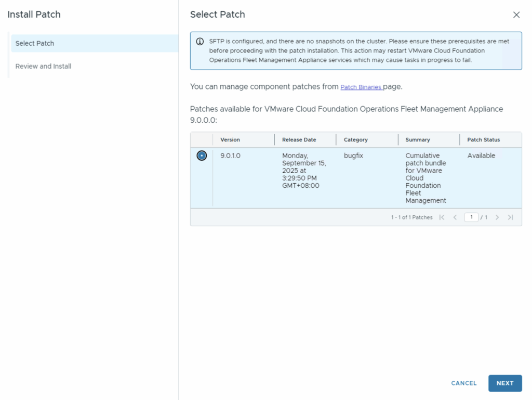The width and height of the screenshot is (532, 400).
Task: Click the Version column header
Action: [x=230, y=140]
